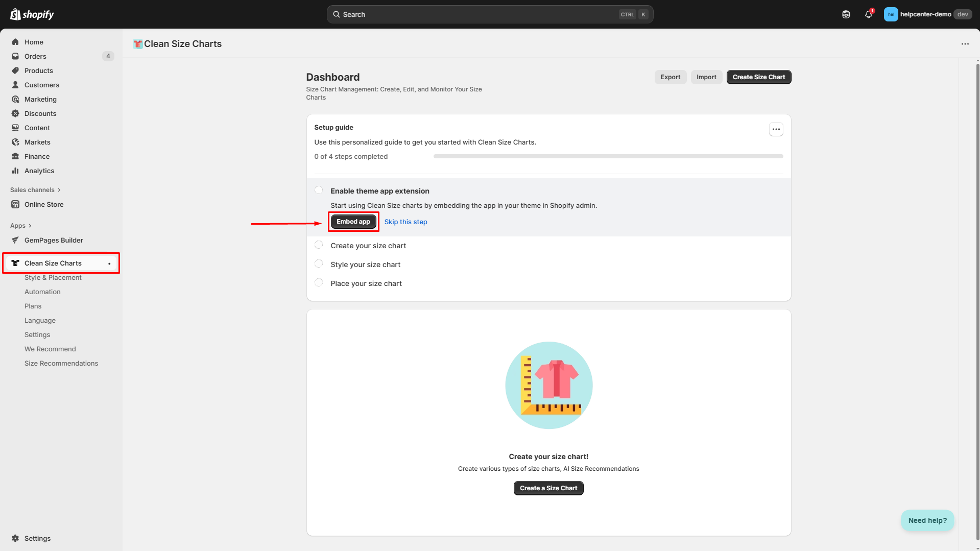The height and width of the screenshot is (551, 980).
Task: Click the Customers person icon
Action: coord(15,85)
